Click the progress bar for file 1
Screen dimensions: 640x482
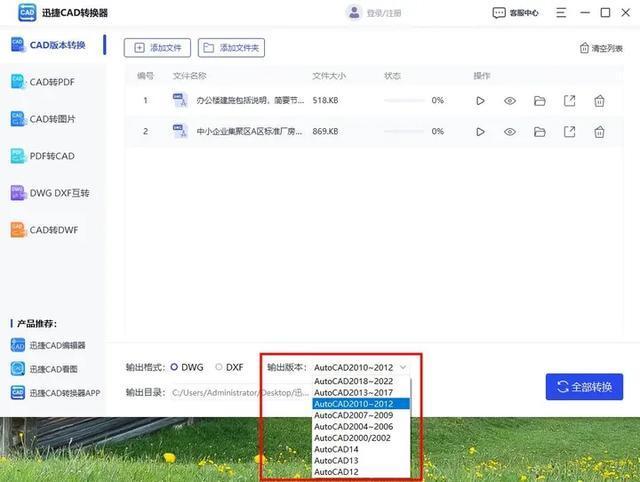[x=404, y=100]
